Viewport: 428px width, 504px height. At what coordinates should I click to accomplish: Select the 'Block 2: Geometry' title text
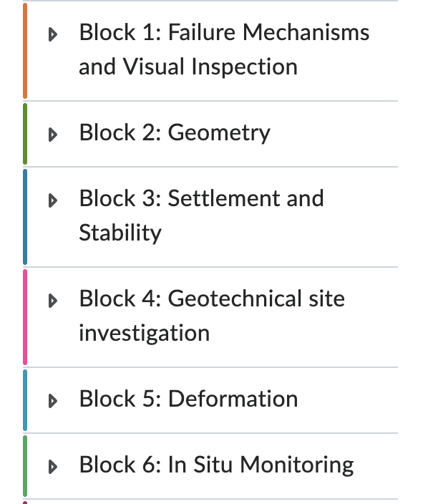click(175, 132)
